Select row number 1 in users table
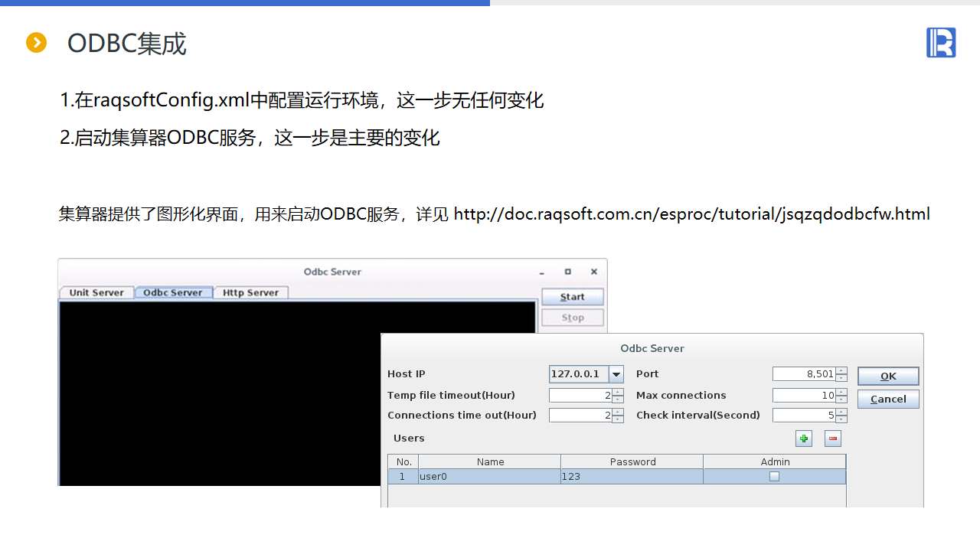The height and width of the screenshot is (551, 980). 403,476
